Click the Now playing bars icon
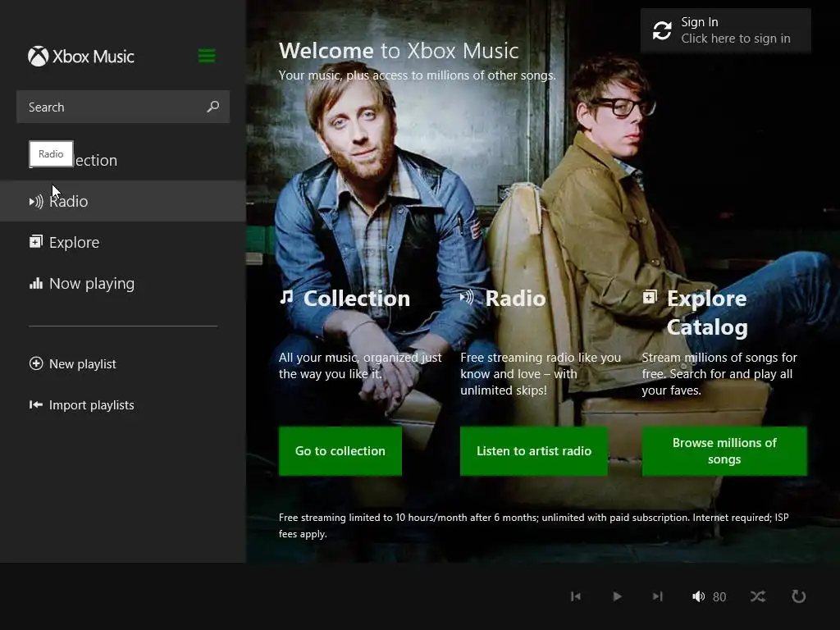 (x=36, y=283)
